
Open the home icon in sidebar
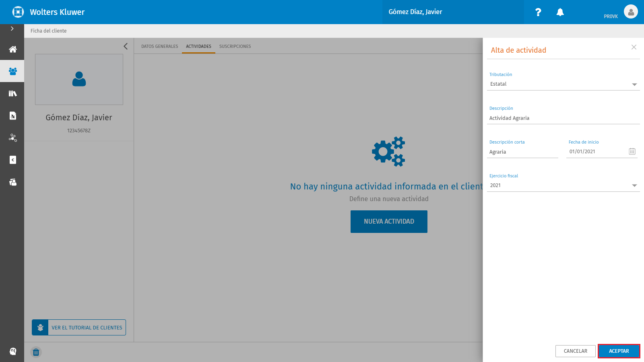pyautogui.click(x=12, y=49)
